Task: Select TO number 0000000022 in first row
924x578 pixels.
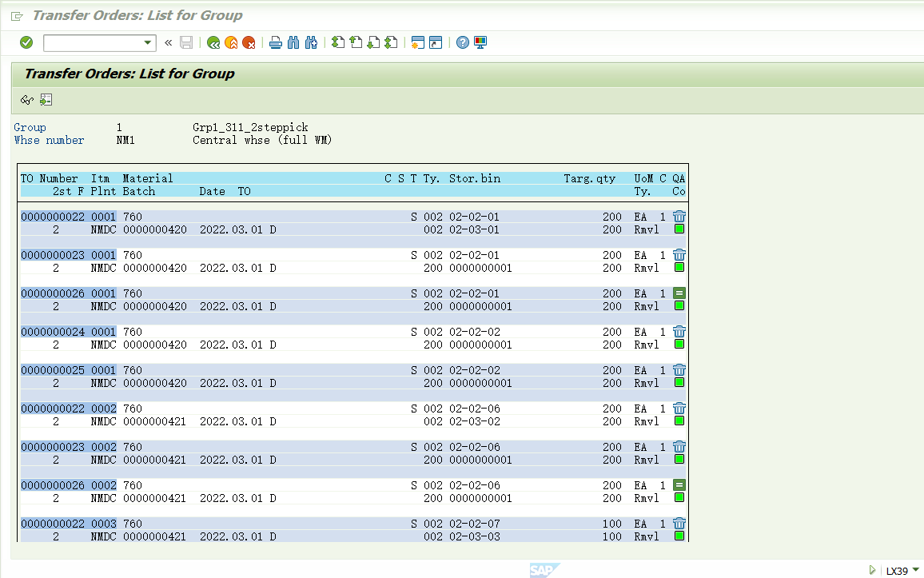Action: point(53,217)
